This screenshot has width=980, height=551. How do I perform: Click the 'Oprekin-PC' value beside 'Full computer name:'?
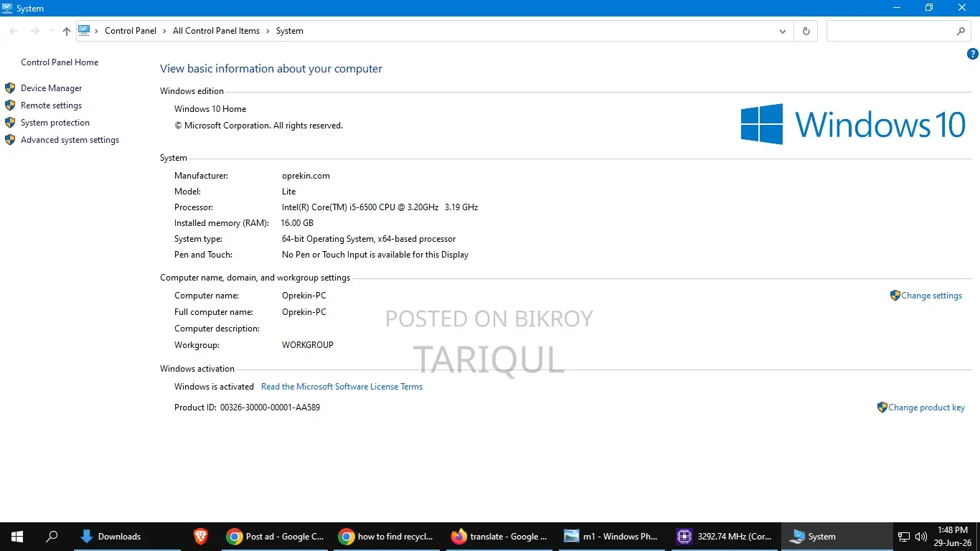pos(304,312)
